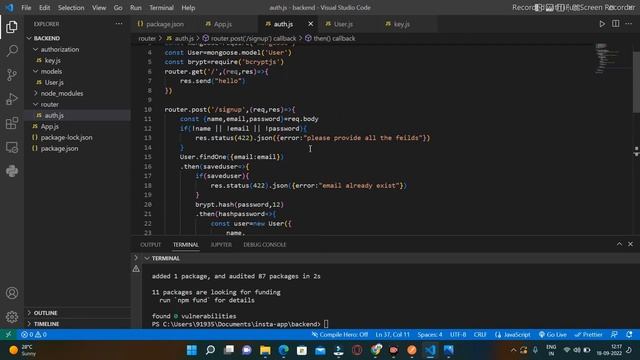Open Microsoft Edge from taskbar
This screenshot has height=360, width=640.
(284, 350)
